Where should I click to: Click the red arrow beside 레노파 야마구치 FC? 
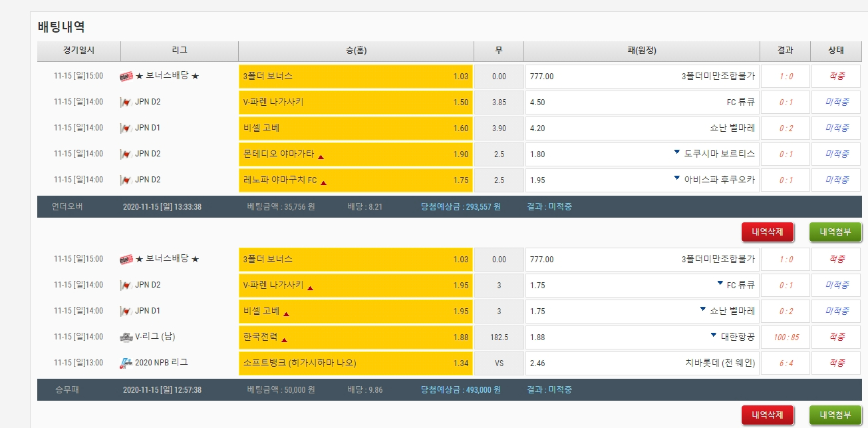[x=323, y=182]
